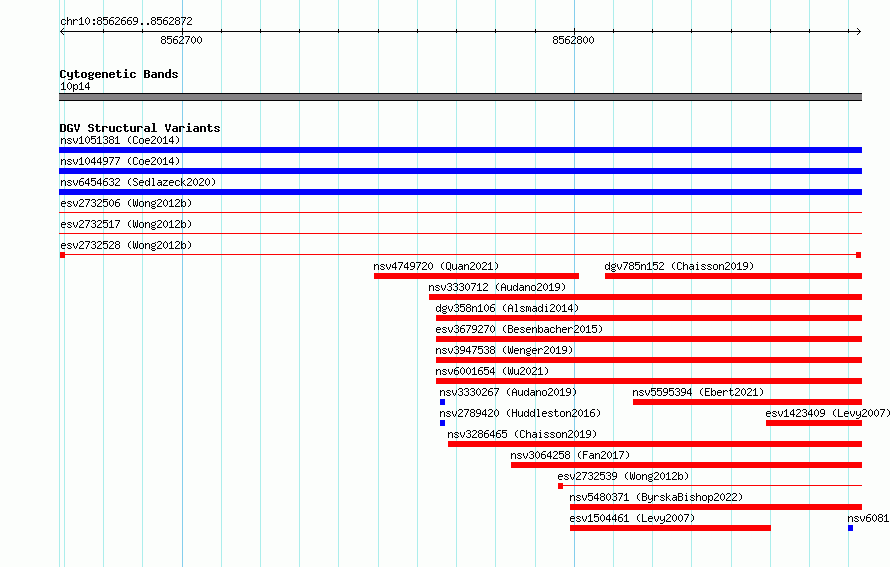Viewport: 890px width, 567px height.
Task: Click ruler tick labeled 8562700
Action: coord(182,40)
